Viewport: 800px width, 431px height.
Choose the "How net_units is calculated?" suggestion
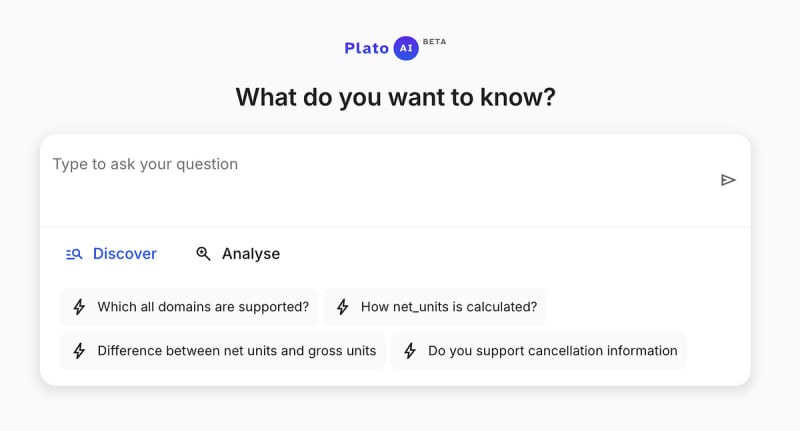pyautogui.click(x=436, y=307)
